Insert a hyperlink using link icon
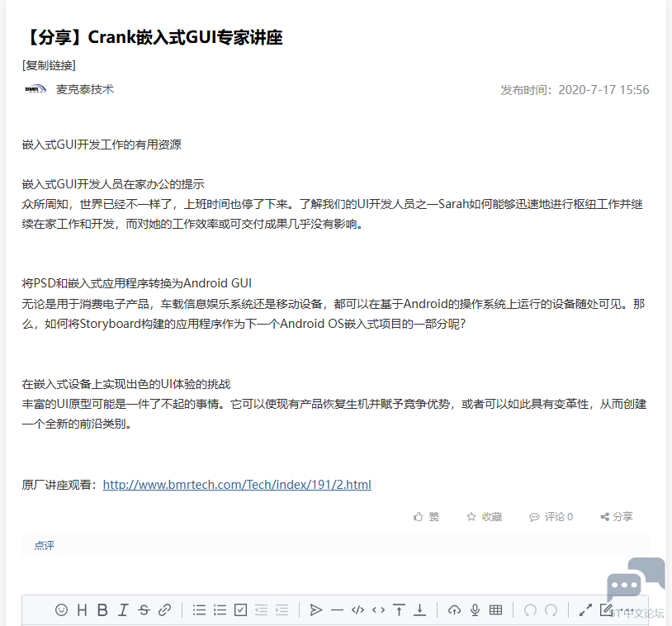Viewport: 672px width, 626px height. tap(164, 609)
